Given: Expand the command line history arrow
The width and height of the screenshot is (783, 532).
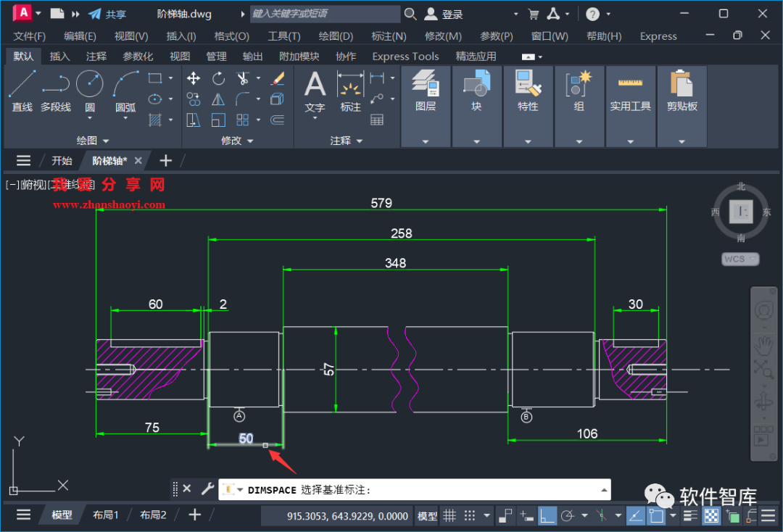Looking at the screenshot, I should (x=604, y=490).
